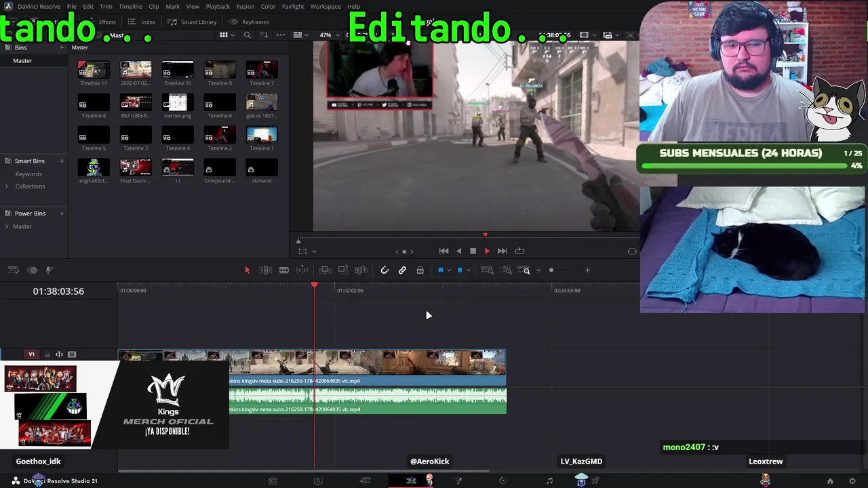
Task: Stop playback in the viewer
Action: pyautogui.click(x=473, y=251)
